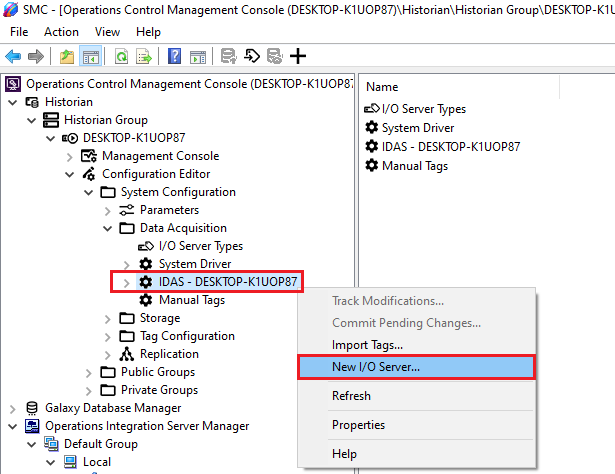The height and width of the screenshot is (474, 615).
Task: Select System Driver in the list pane
Action: click(418, 128)
